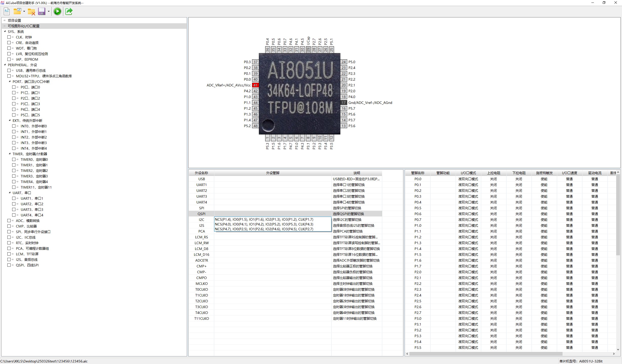Collapse the UART serial port node
This screenshot has height=364, width=622.
pyautogui.click(x=10, y=193)
